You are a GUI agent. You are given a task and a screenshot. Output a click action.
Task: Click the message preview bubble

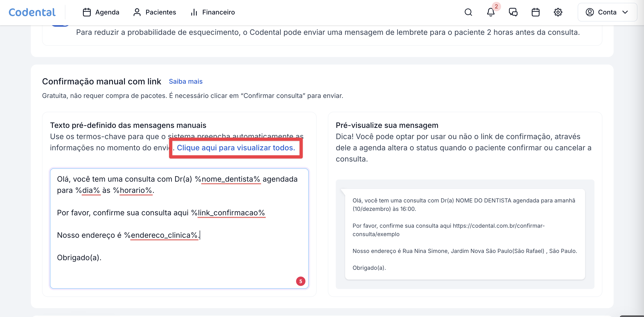click(x=464, y=234)
